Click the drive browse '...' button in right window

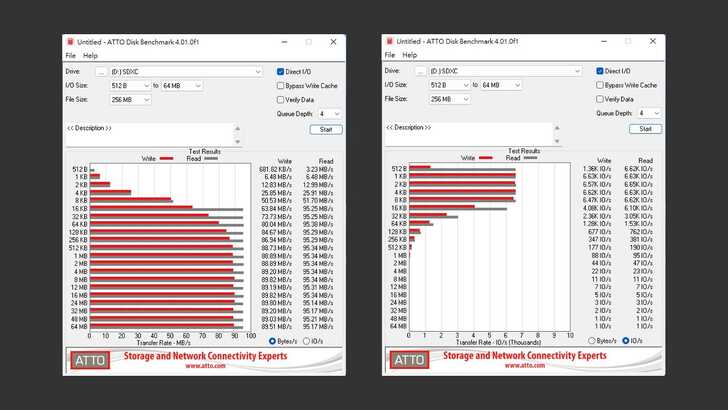click(x=421, y=72)
